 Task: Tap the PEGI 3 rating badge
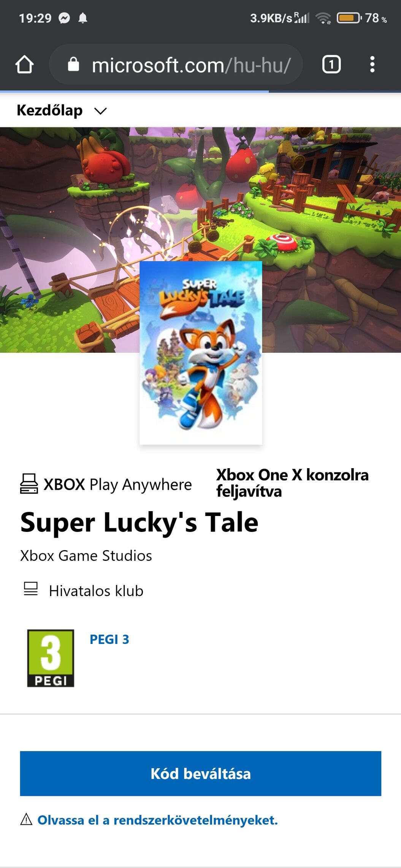tap(51, 658)
